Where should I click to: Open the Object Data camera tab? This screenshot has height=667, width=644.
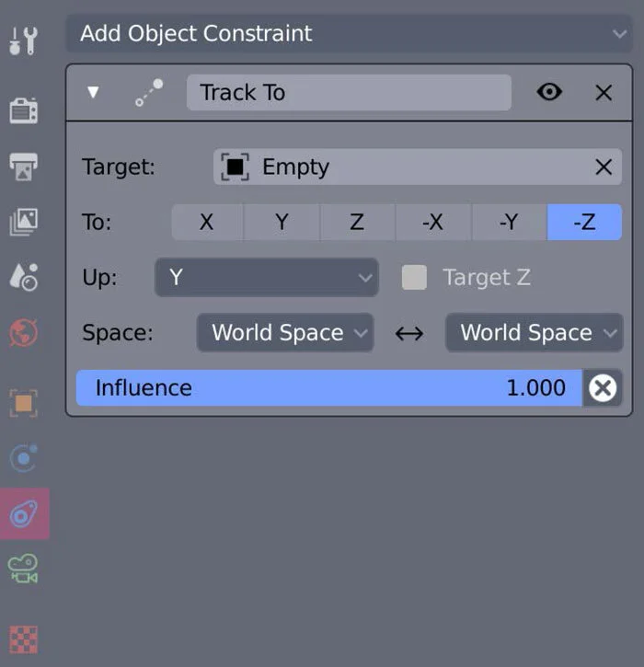23,569
